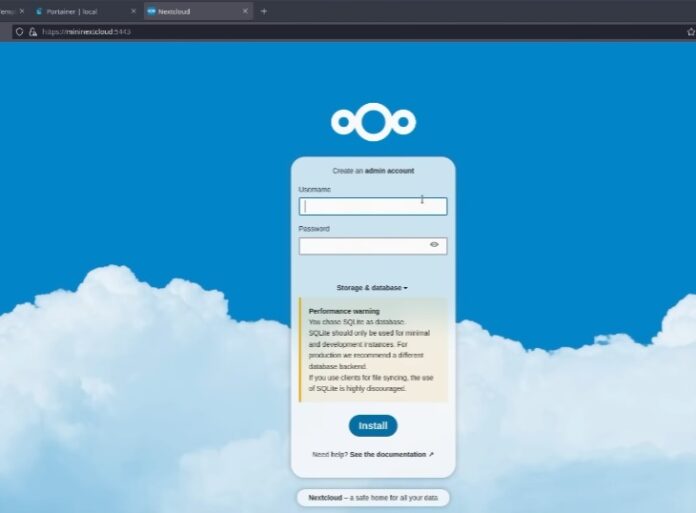Bookmark this page with star icon
The width and height of the screenshot is (696, 513).
tap(691, 32)
